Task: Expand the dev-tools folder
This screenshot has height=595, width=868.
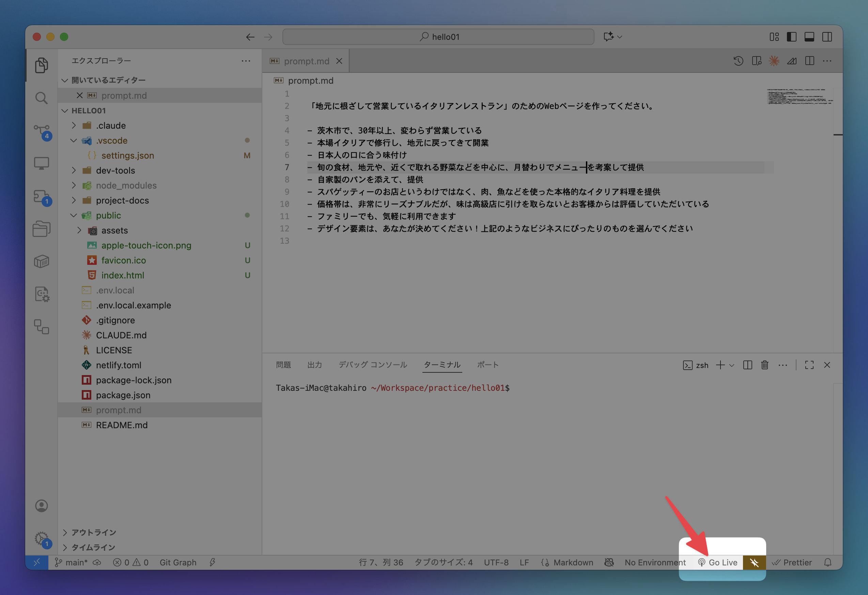Action: (115, 171)
